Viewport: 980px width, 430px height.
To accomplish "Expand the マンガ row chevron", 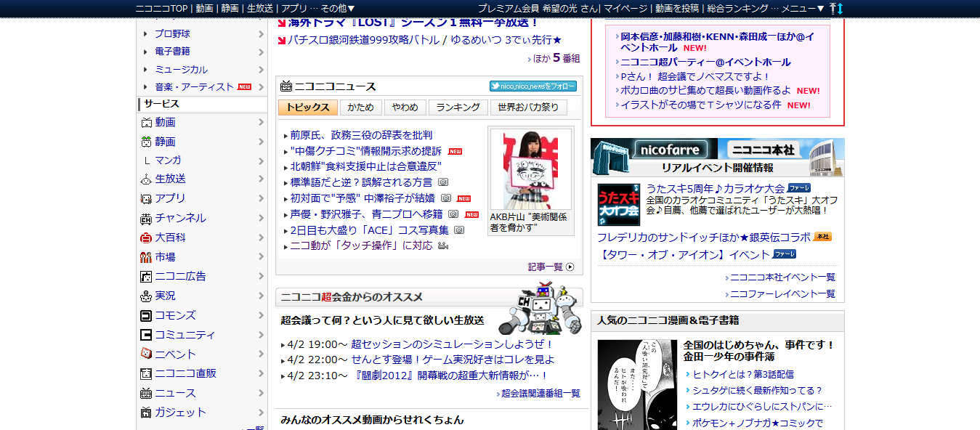I will (x=261, y=161).
